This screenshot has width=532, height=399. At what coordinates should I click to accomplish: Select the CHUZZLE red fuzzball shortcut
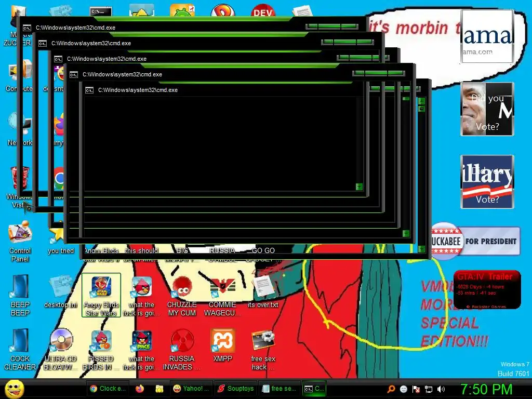click(182, 295)
